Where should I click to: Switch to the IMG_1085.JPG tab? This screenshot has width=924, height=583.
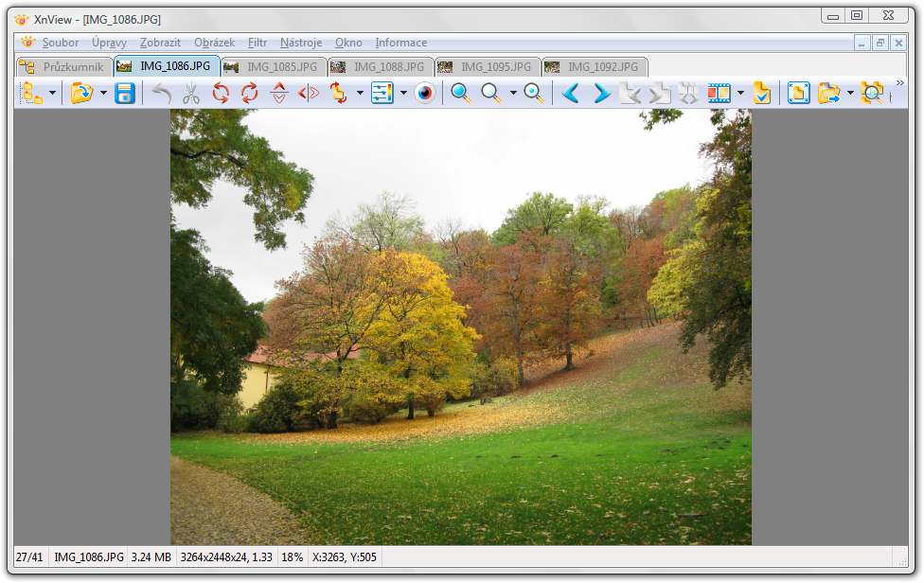[274, 67]
